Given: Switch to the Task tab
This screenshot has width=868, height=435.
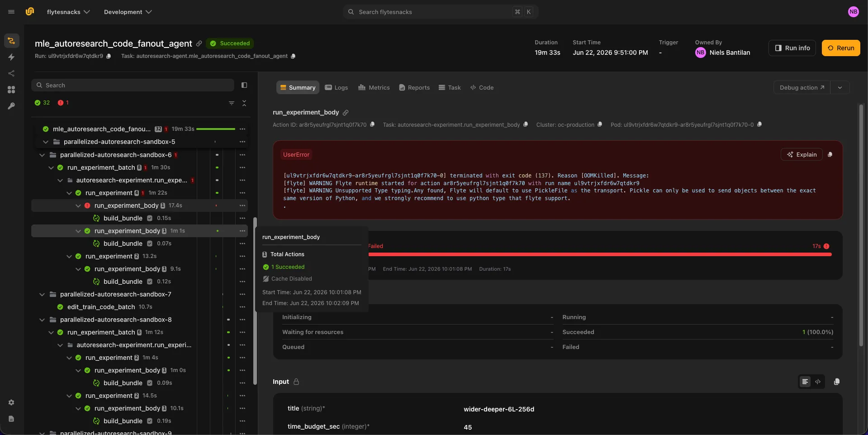Looking at the screenshot, I should (x=450, y=87).
